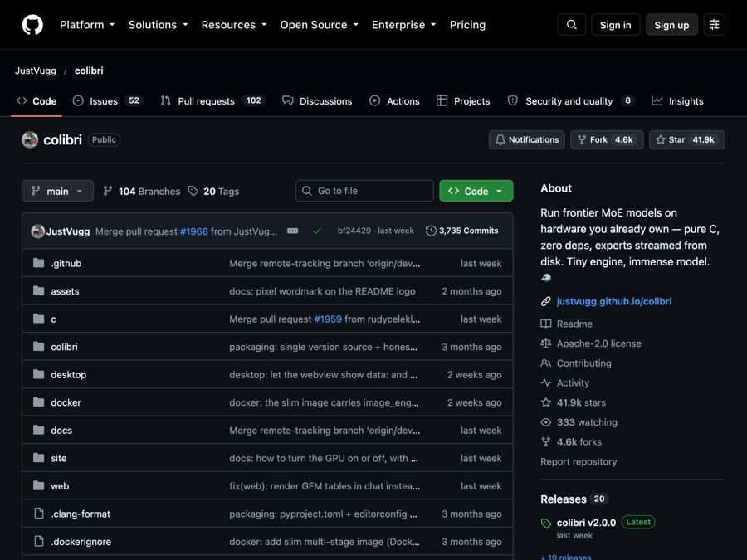This screenshot has height=560, width=747.
Task: Click the .github folder icon
Action: [38, 263]
